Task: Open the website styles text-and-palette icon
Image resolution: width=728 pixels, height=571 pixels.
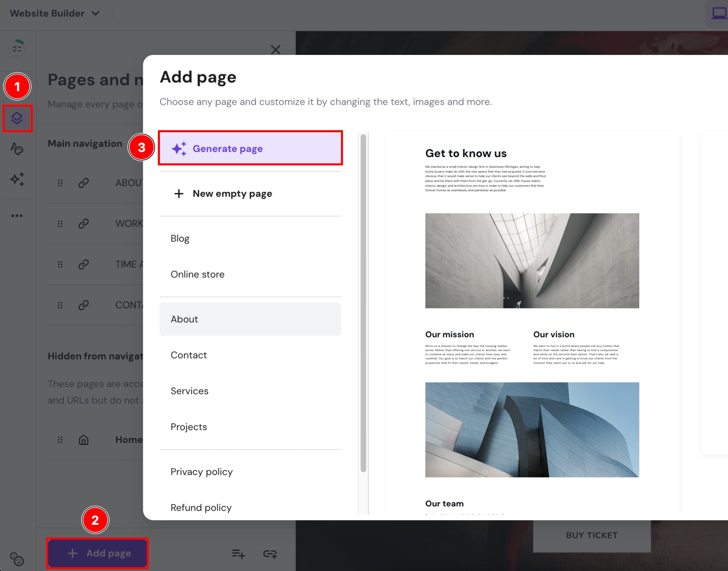Action: (x=17, y=149)
